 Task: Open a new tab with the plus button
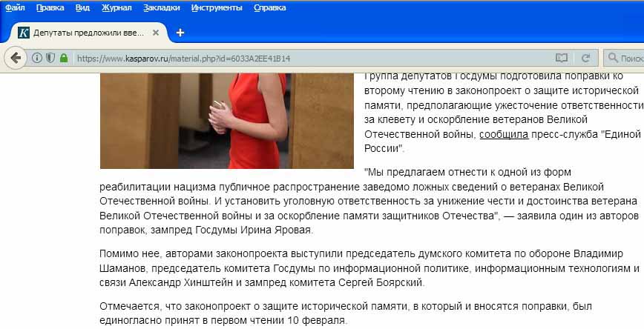click(180, 33)
